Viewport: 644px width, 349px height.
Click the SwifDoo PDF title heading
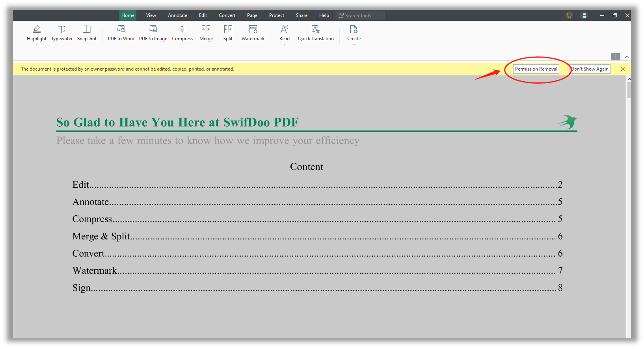177,122
